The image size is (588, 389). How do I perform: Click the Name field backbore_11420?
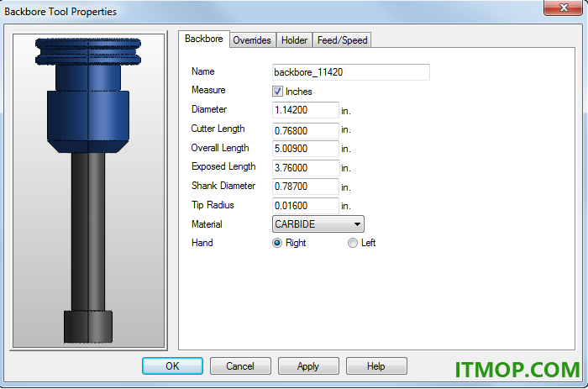350,72
